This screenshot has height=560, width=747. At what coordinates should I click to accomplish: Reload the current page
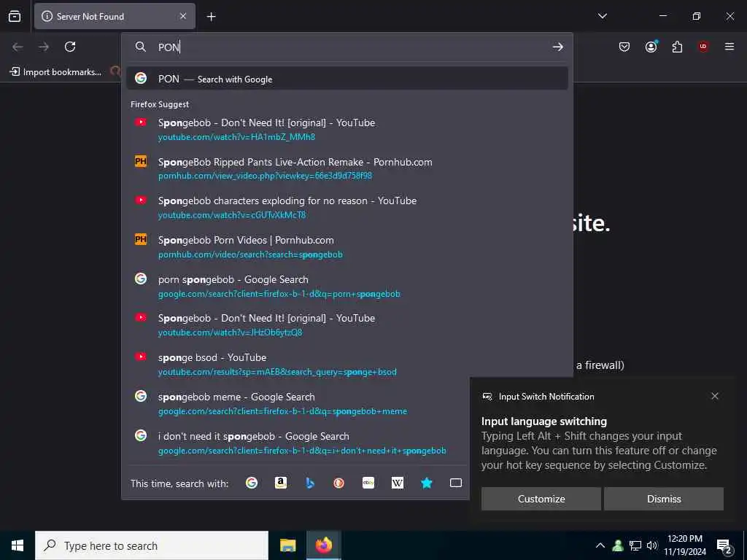point(70,47)
